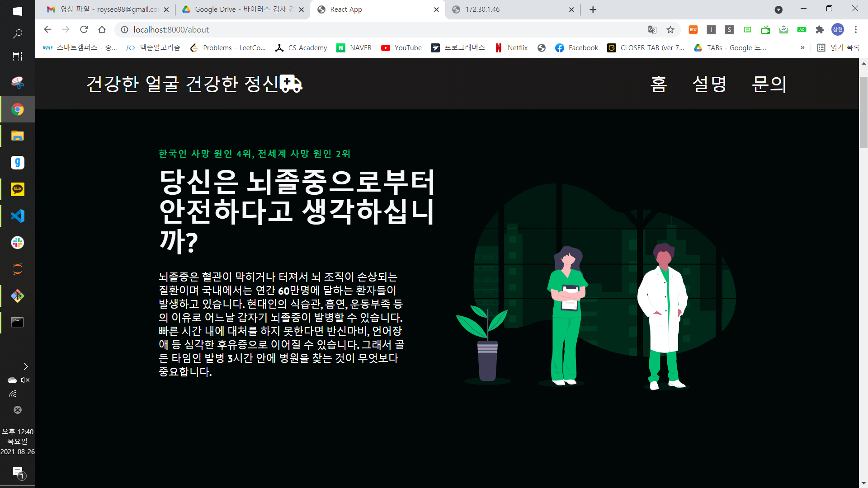Open Google Translate icon in address bar

(x=652, y=29)
